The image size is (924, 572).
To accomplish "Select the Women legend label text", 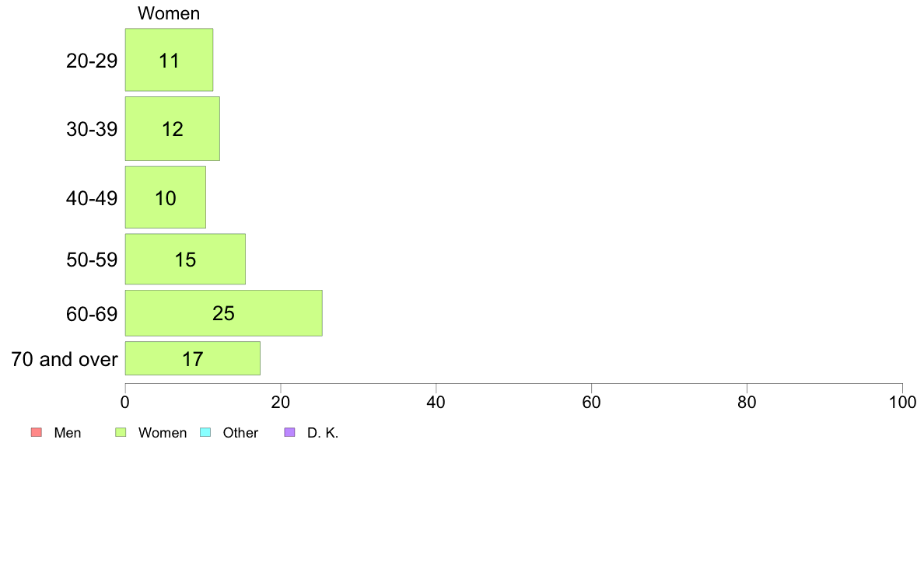I will click(x=162, y=433).
